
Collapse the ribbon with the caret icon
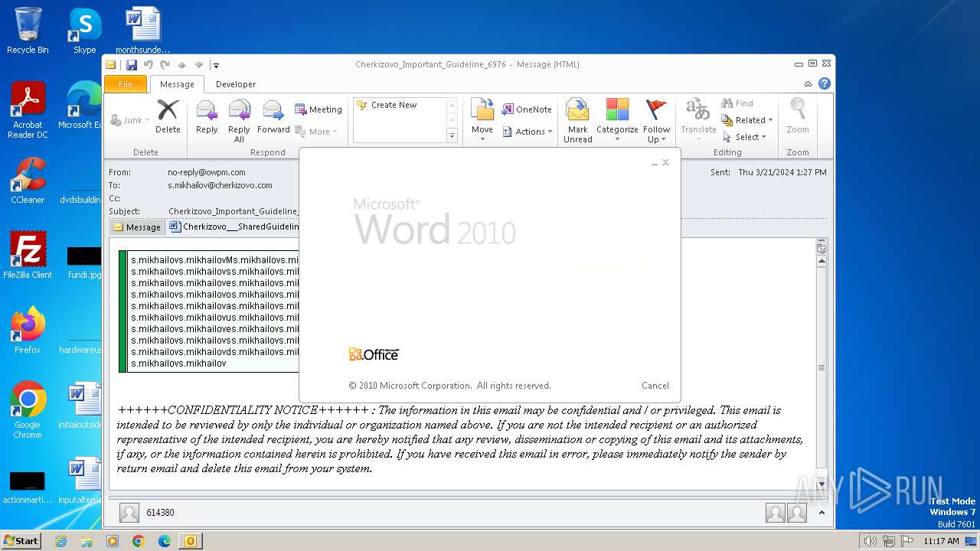pyautogui.click(x=808, y=84)
